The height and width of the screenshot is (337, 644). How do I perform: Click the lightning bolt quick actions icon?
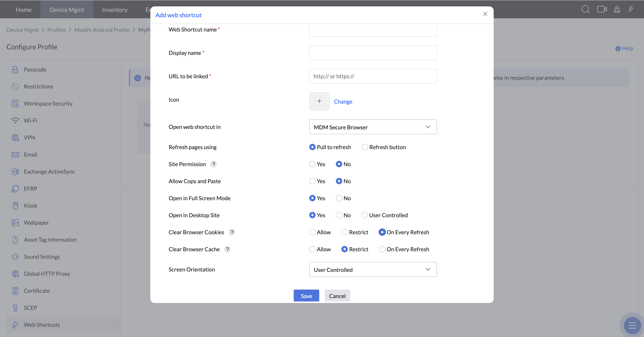631,10
